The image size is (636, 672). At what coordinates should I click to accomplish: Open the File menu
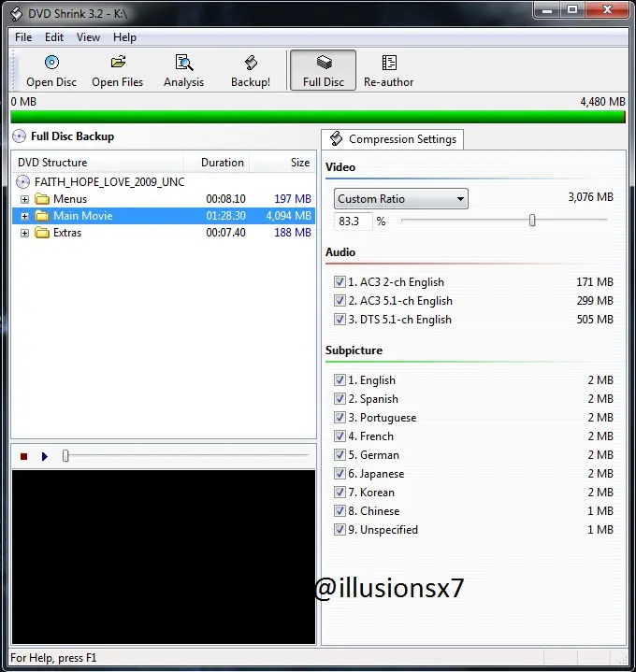23,37
